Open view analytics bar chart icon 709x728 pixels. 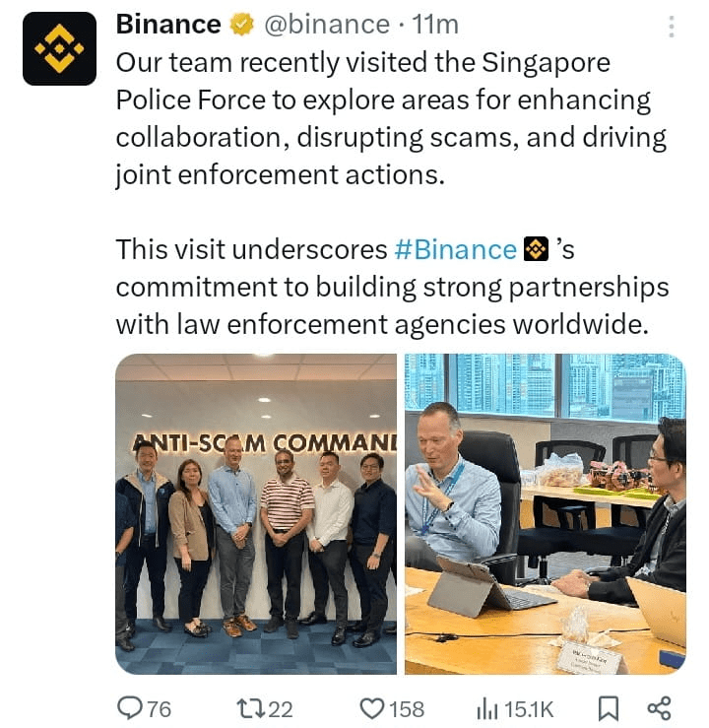pyautogui.click(x=487, y=709)
